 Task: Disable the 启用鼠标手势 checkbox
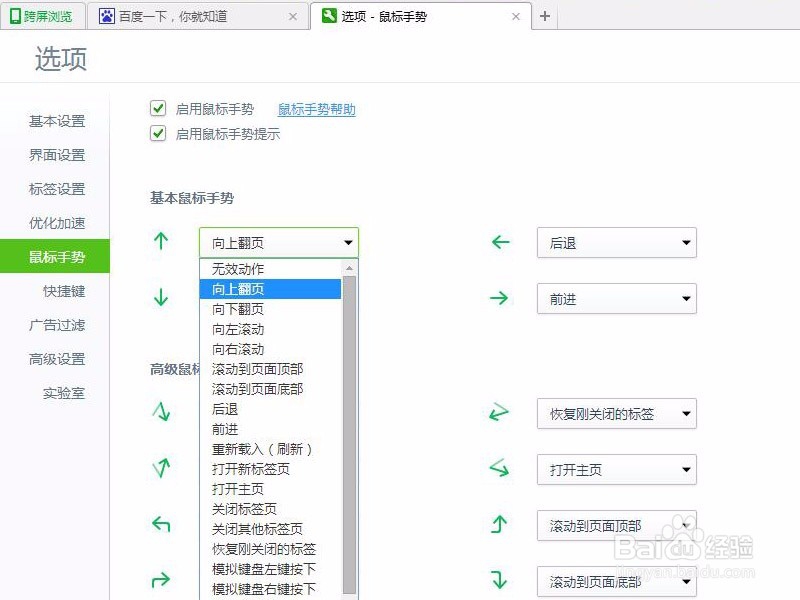[157, 108]
